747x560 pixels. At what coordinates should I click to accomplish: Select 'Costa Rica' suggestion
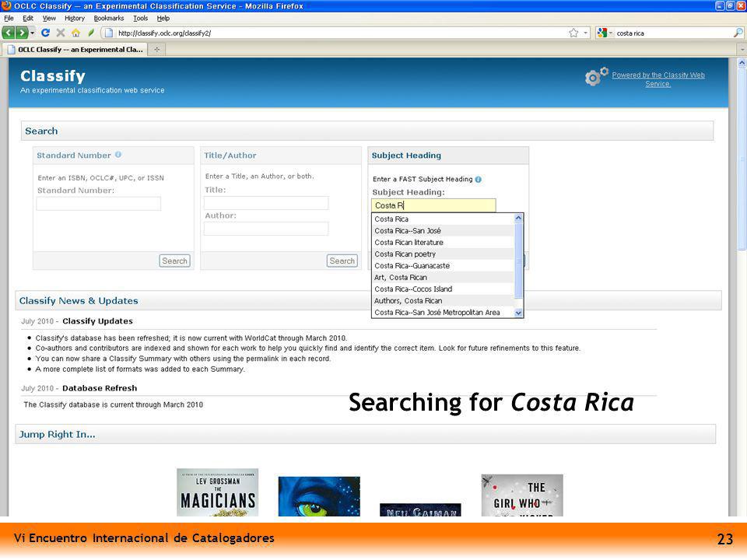[x=443, y=219]
